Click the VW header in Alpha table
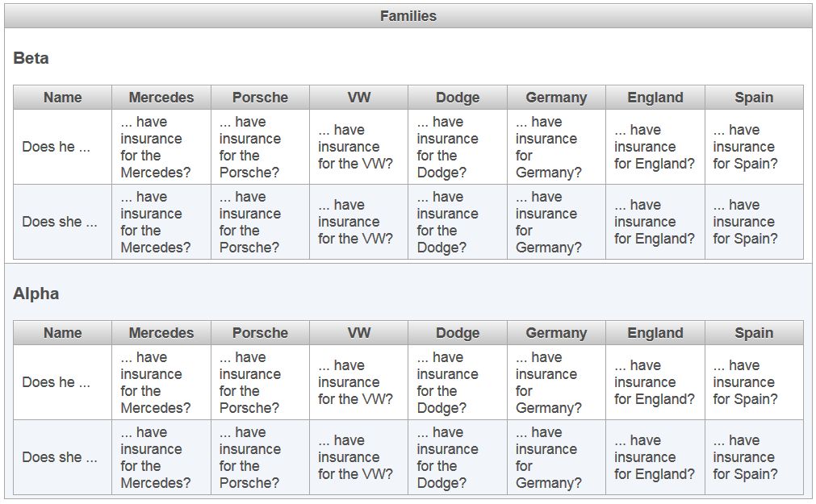 [x=359, y=333]
